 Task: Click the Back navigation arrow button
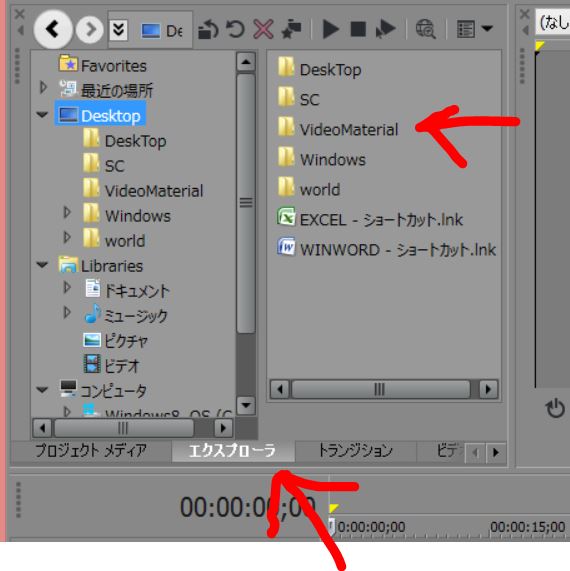point(53,29)
